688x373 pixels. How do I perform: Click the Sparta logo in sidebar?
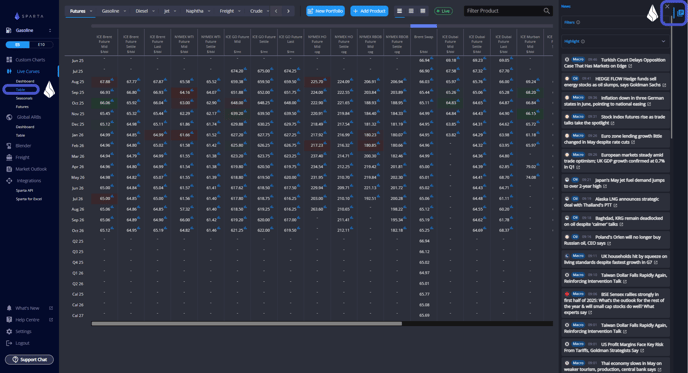point(29,16)
